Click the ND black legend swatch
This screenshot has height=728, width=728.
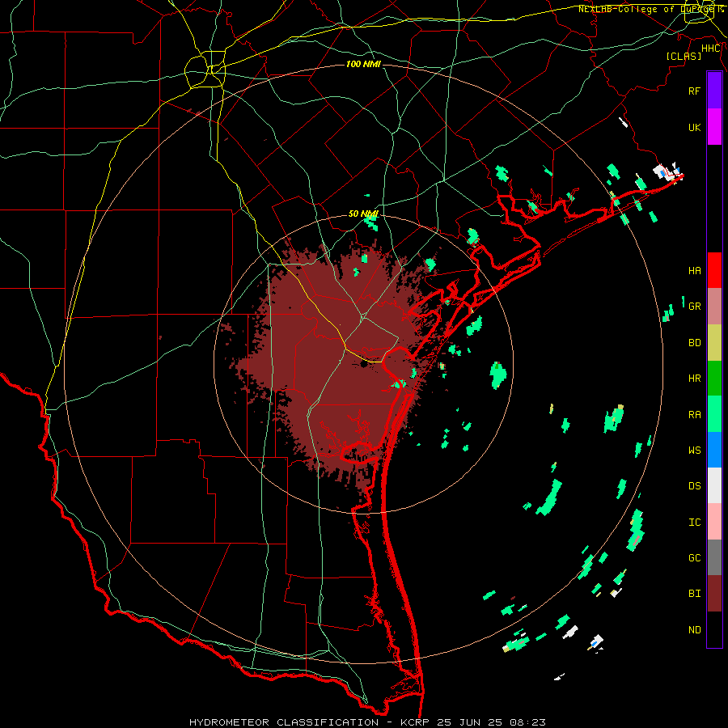click(714, 629)
